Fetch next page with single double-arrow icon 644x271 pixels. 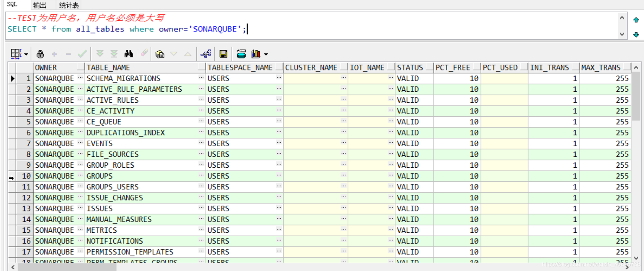tap(100, 54)
